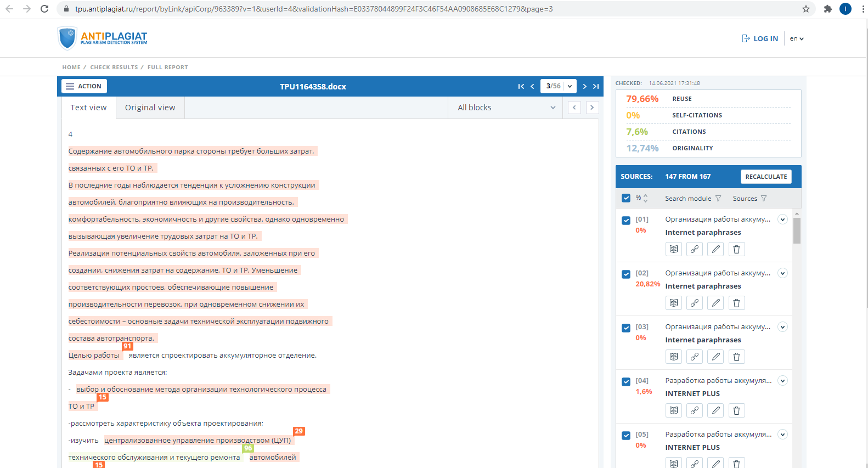Bookmark this page with the star icon
Viewport: 868px width, 468px height.
[x=805, y=9]
